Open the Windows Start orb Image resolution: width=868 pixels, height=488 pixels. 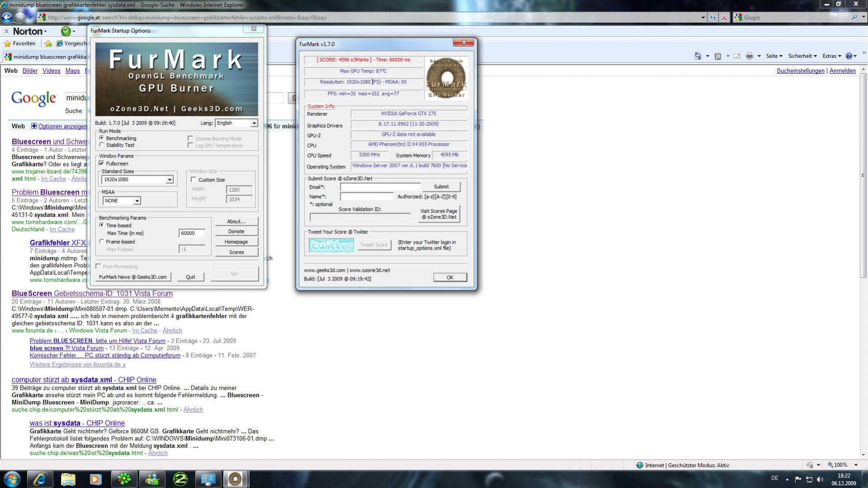click(12, 479)
